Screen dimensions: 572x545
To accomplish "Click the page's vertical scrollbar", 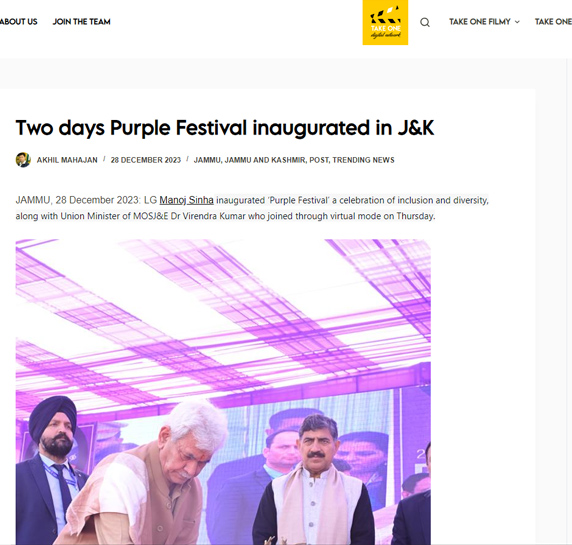I will [x=569, y=301].
